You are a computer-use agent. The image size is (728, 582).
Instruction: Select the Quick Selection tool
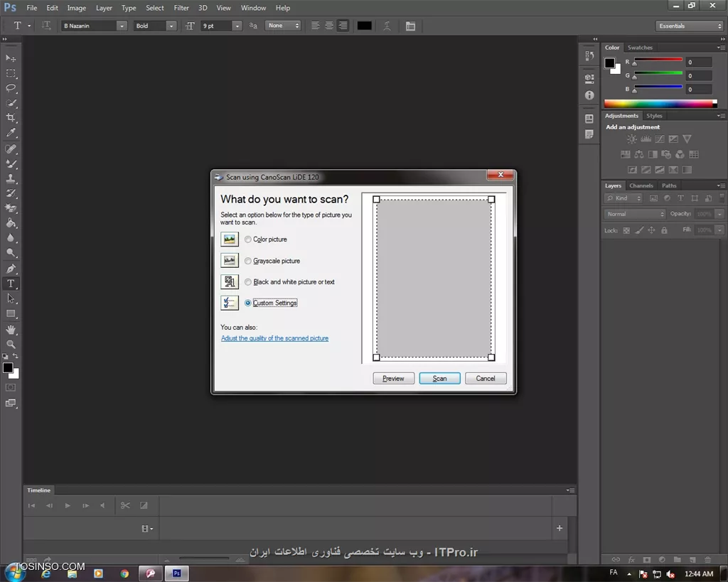tap(11, 103)
